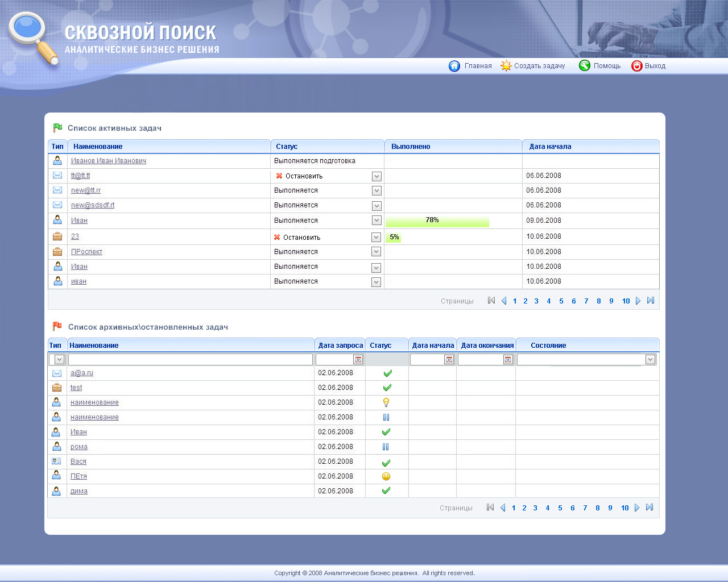Click the green check status icon for a@a.ru

click(x=387, y=373)
